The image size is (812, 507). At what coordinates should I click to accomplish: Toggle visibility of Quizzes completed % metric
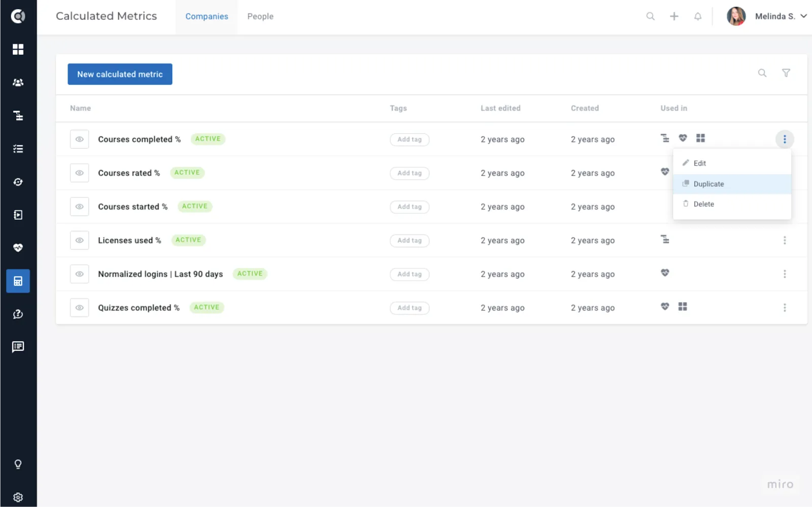coord(80,308)
